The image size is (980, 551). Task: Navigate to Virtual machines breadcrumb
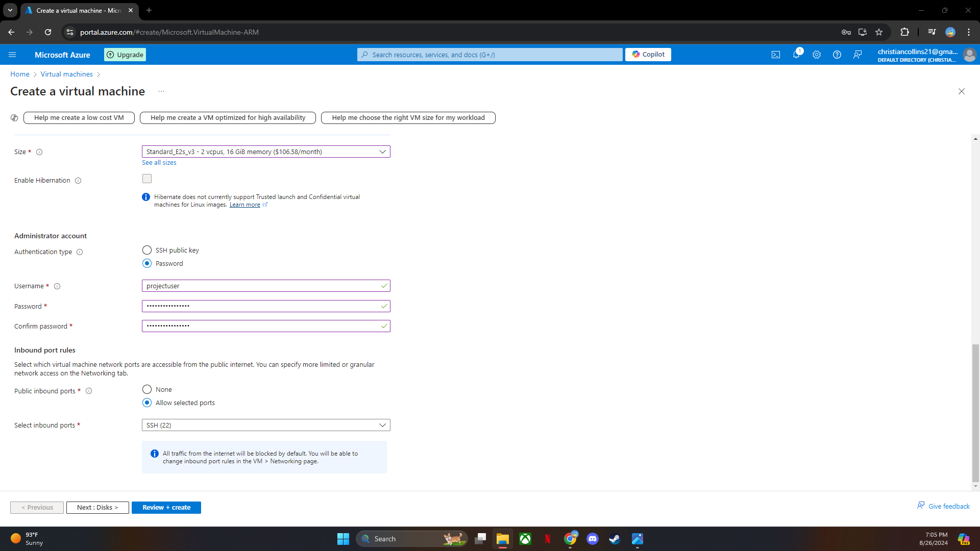tap(66, 74)
